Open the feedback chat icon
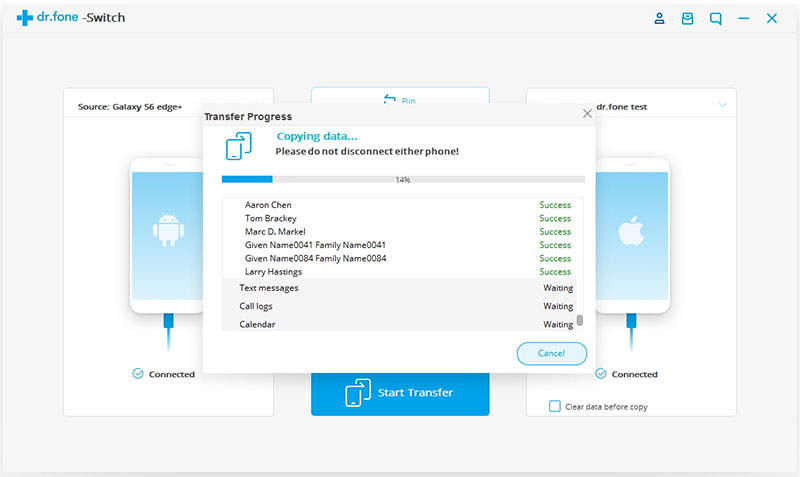 pos(715,19)
